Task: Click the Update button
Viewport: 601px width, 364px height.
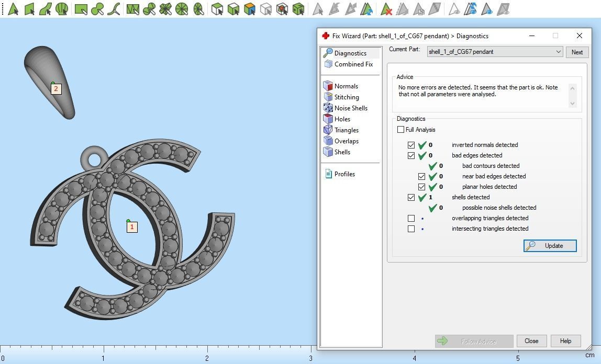Action: [550, 246]
